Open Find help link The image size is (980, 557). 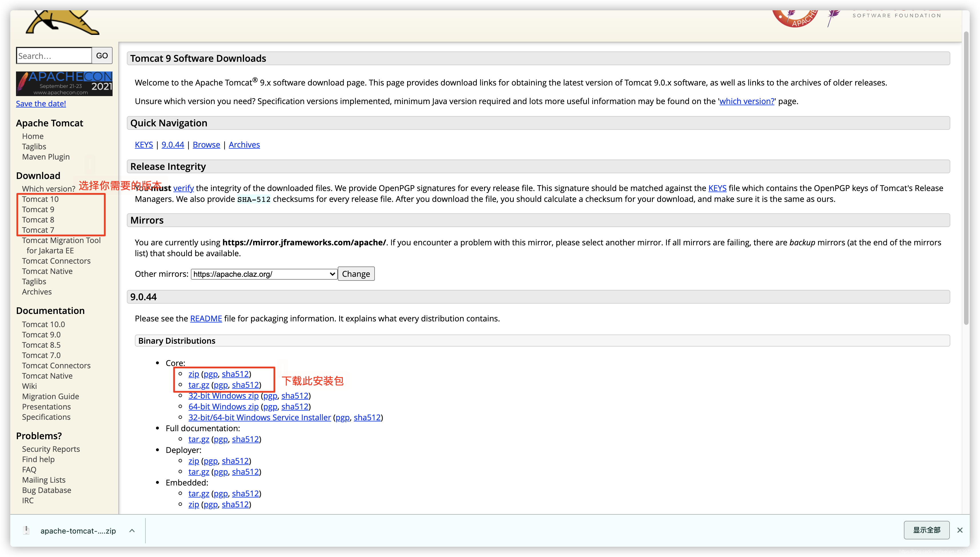pos(38,459)
